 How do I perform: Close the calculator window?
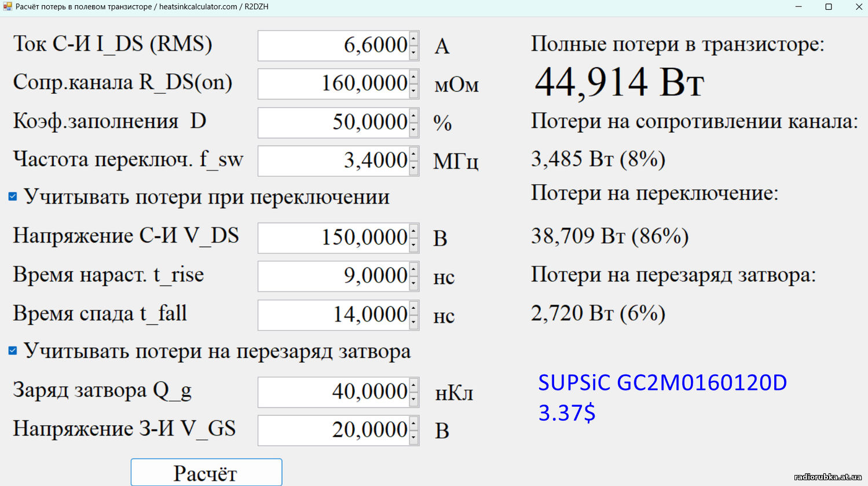859,7
